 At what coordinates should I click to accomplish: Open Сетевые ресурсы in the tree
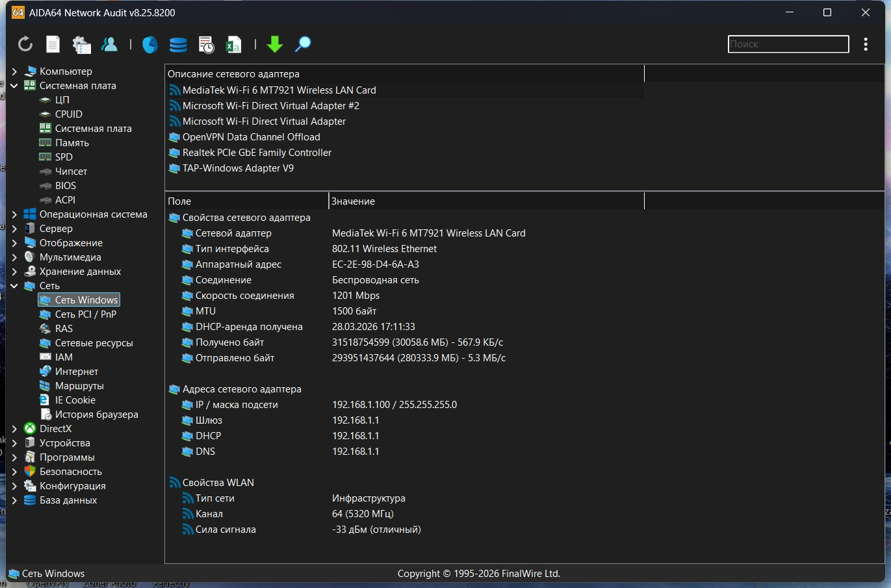(x=94, y=343)
